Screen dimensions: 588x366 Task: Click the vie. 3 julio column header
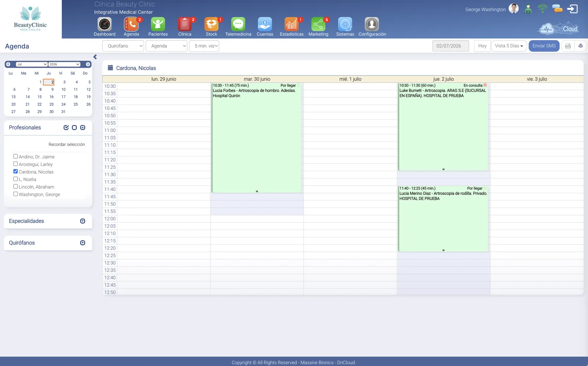[x=537, y=79]
